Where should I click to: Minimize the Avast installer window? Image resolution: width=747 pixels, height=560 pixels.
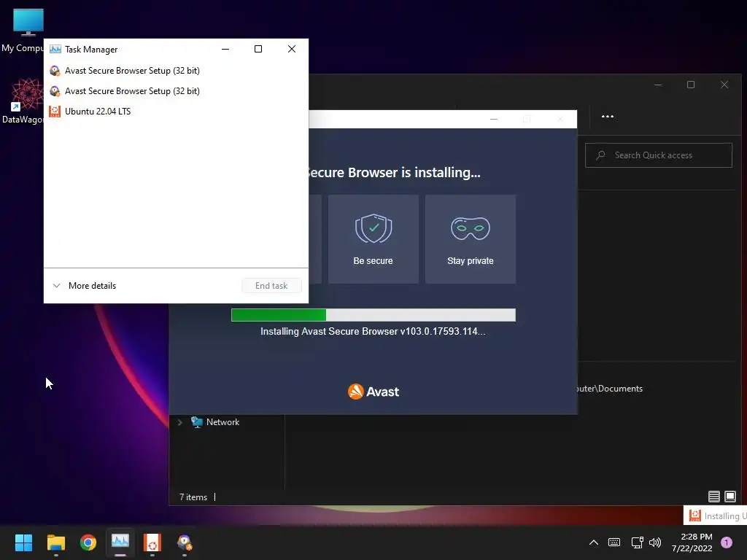click(x=494, y=119)
